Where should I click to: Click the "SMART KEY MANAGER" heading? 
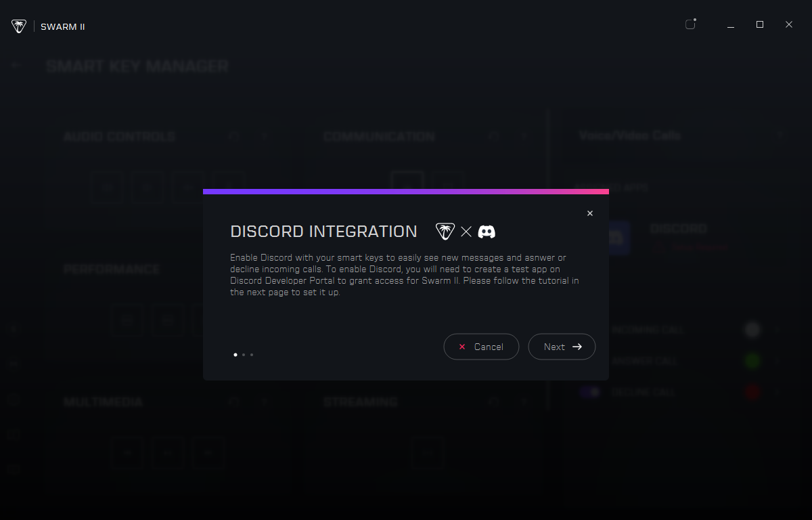pyautogui.click(x=137, y=66)
